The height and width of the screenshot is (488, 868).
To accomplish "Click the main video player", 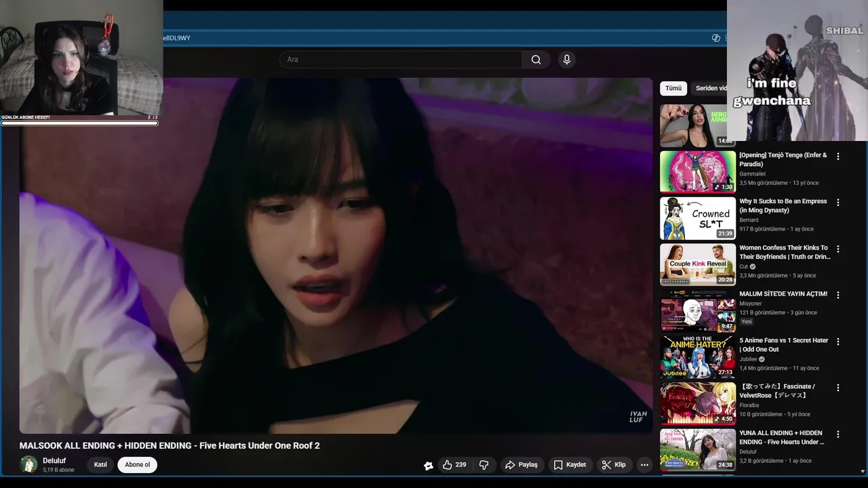I will pos(336,256).
